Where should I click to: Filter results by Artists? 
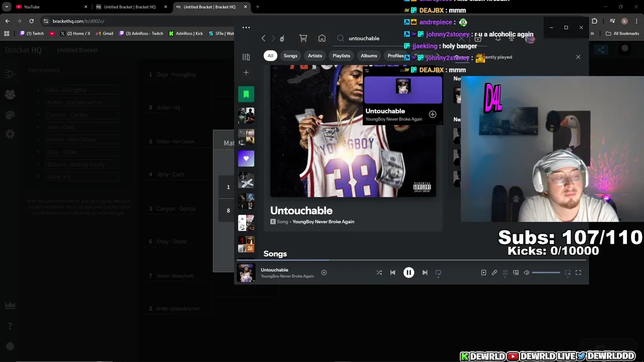pos(315,56)
